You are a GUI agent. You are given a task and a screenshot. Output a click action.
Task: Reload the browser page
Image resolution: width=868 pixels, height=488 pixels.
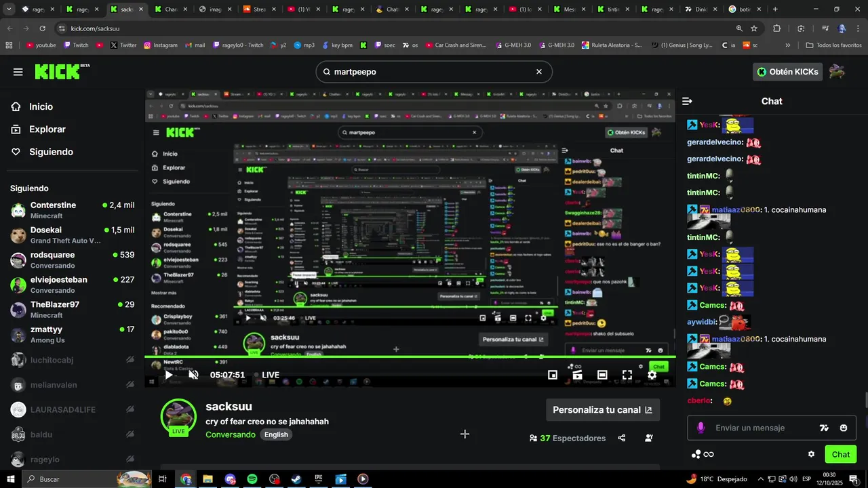coord(42,28)
